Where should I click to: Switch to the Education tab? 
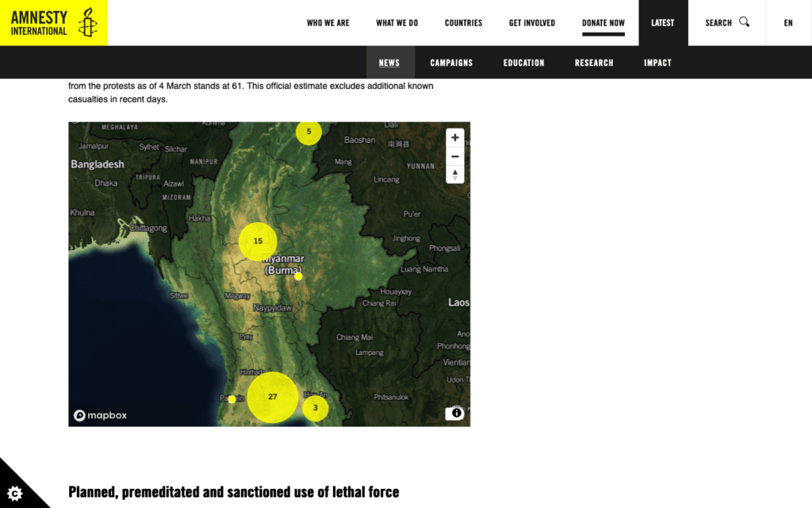point(523,63)
